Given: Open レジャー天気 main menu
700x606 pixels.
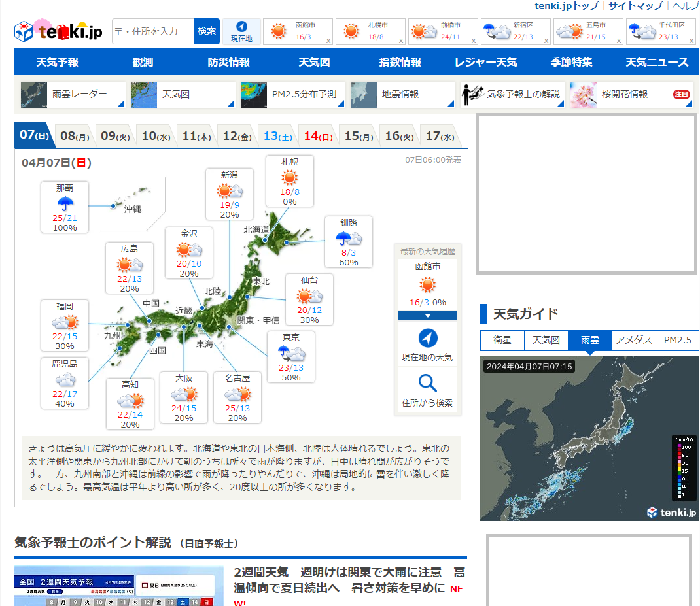Looking at the screenshot, I should (485, 62).
